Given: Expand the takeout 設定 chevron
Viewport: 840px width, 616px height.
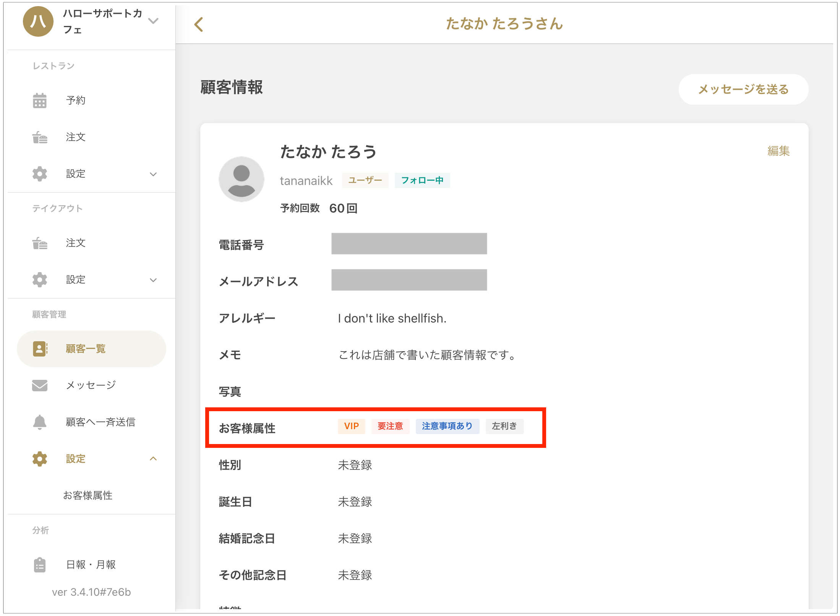Looking at the screenshot, I should click(x=153, y=280).
